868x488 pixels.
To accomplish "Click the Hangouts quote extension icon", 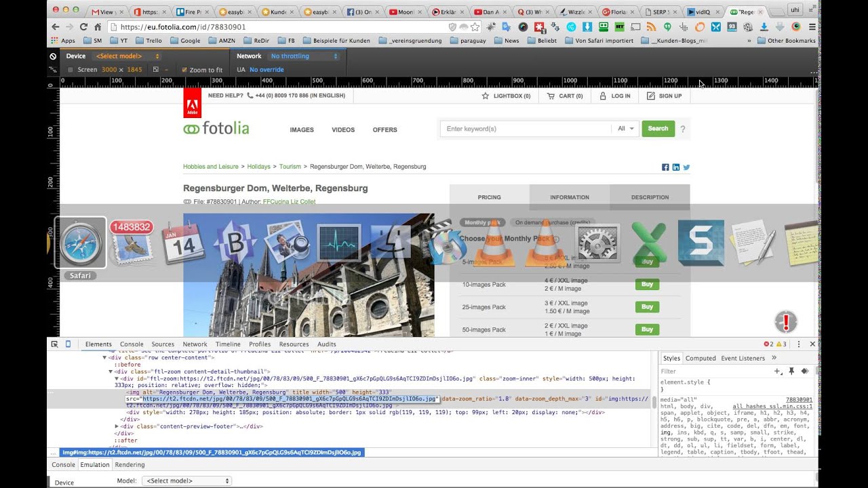I will click(x=667, y=26).
